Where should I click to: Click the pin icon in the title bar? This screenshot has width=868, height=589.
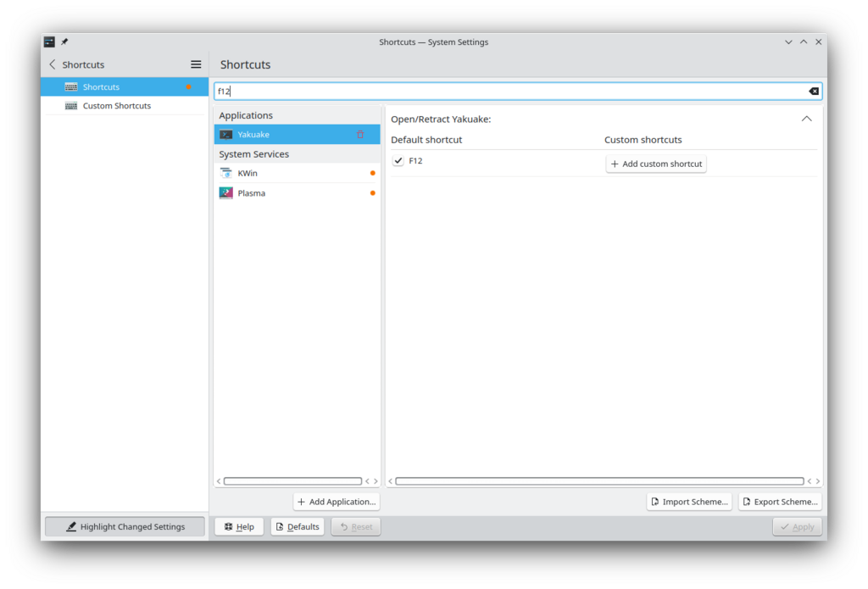point(64,42)
